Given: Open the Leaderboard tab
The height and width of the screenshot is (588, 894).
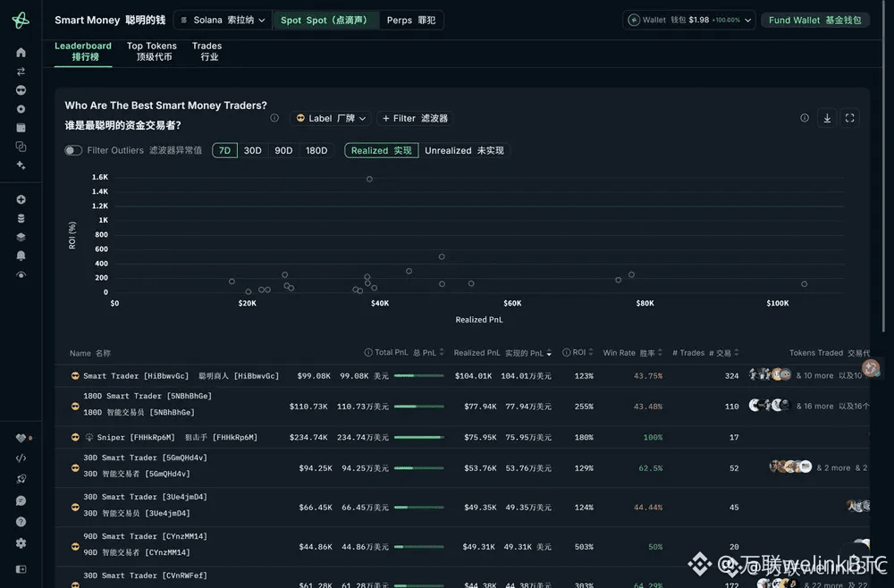Looking at the screenshot, I should tap(83, 51).
